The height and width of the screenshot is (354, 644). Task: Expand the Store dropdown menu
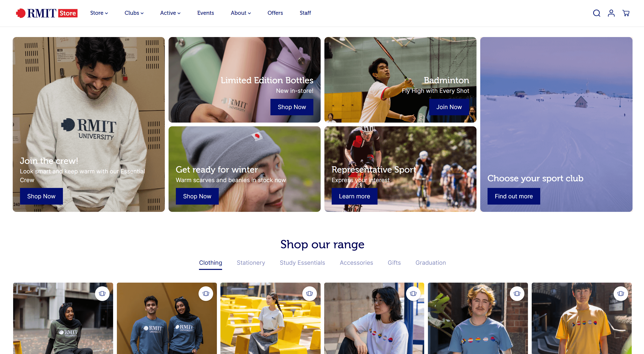pos(99,13)
